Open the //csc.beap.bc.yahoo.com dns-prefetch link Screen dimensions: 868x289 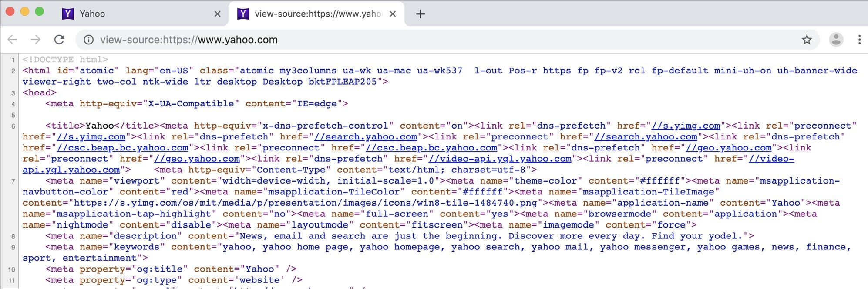(123, 148)
